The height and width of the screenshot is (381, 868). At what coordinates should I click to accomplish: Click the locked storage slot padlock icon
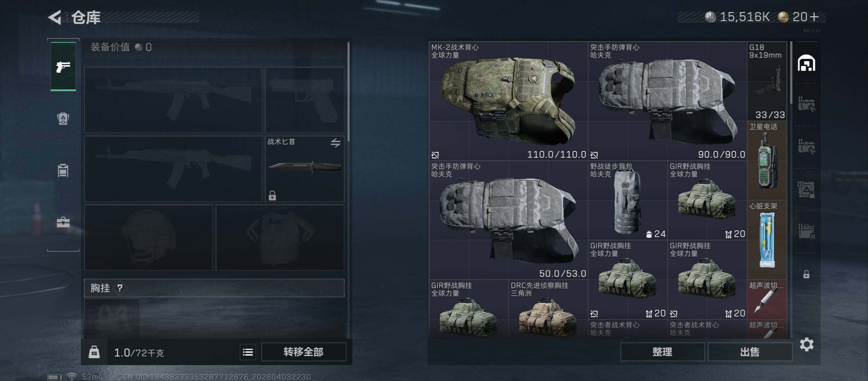(806, 274)
